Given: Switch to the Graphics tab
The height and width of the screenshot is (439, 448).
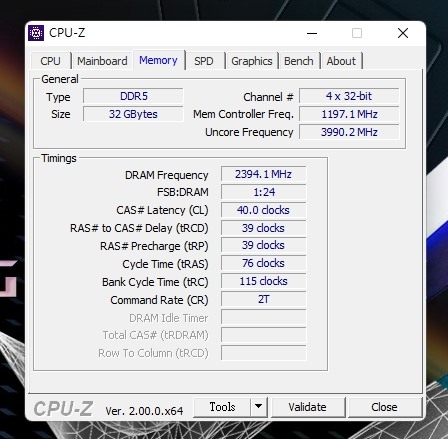Looking at the screenshot, I should coord(252,61).
